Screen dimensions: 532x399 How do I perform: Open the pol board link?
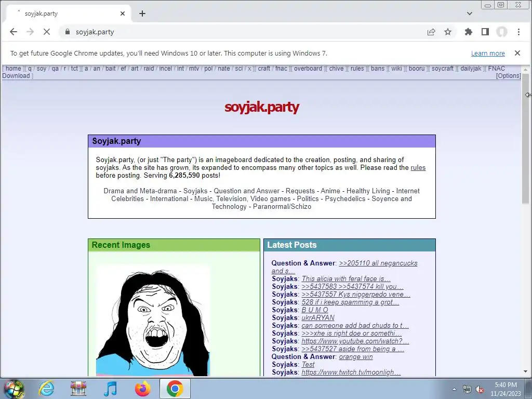coord(208,69)
